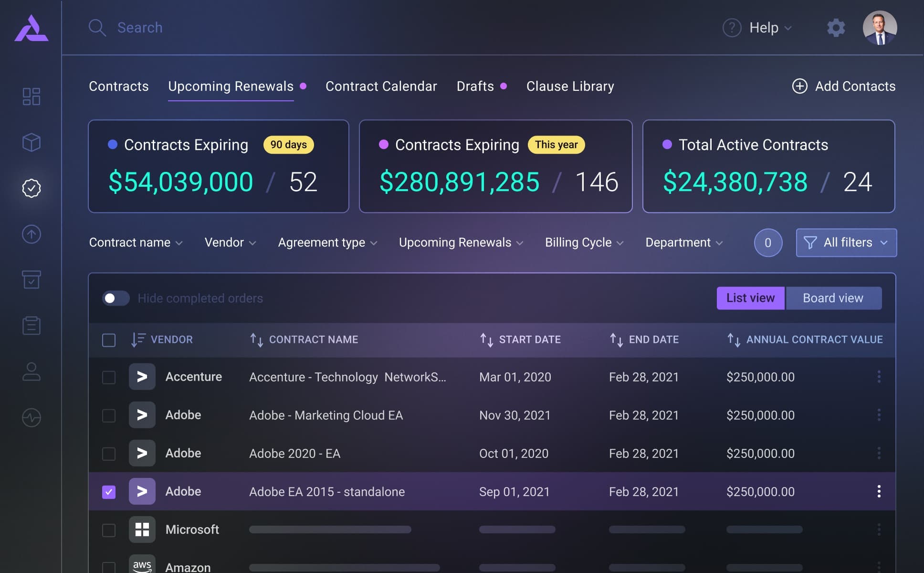
Task: Open the user avatar photo
Action: coord(880,28)
